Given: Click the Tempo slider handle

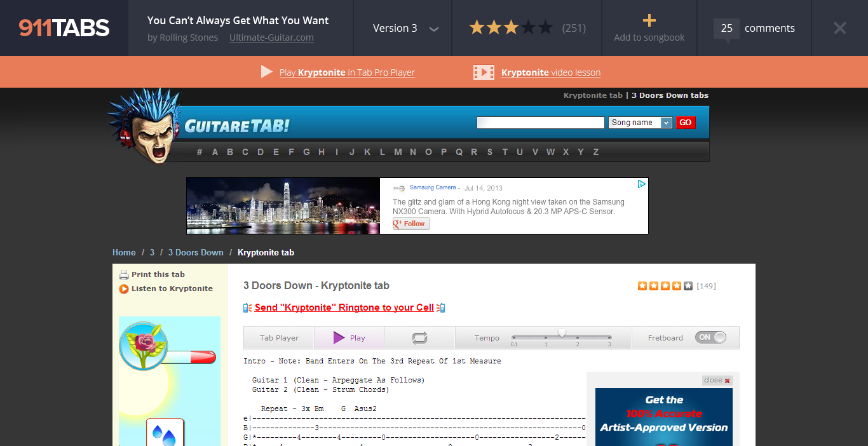Looking at the screenshot, I should point(562,334).
